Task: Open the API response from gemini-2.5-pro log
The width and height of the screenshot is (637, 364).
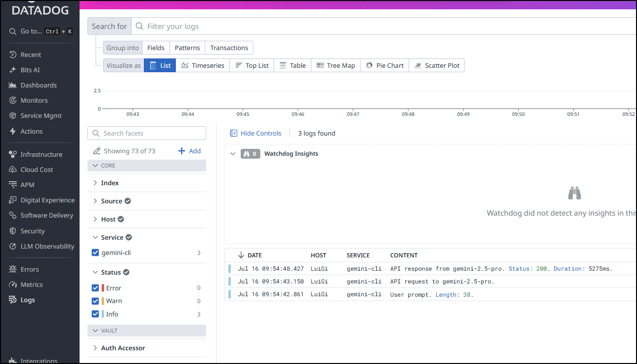Action: (431, 269)
